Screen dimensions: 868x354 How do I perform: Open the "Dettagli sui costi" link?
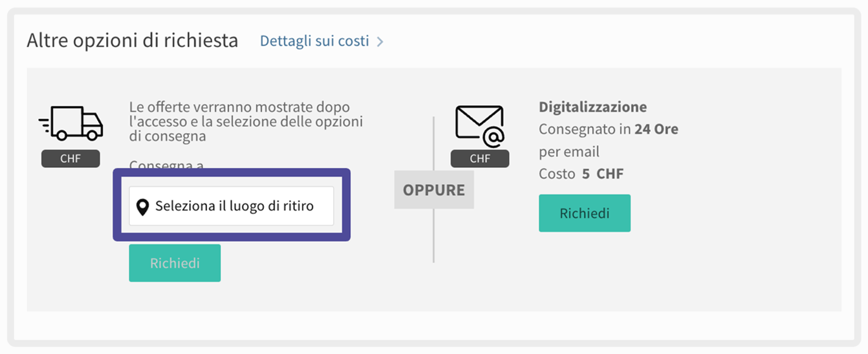314,41
